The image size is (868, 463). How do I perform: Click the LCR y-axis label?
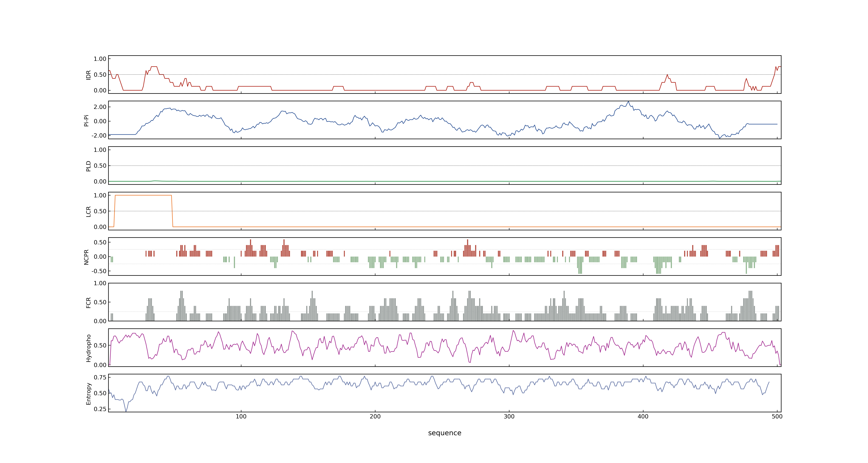[x=88, y=211]
